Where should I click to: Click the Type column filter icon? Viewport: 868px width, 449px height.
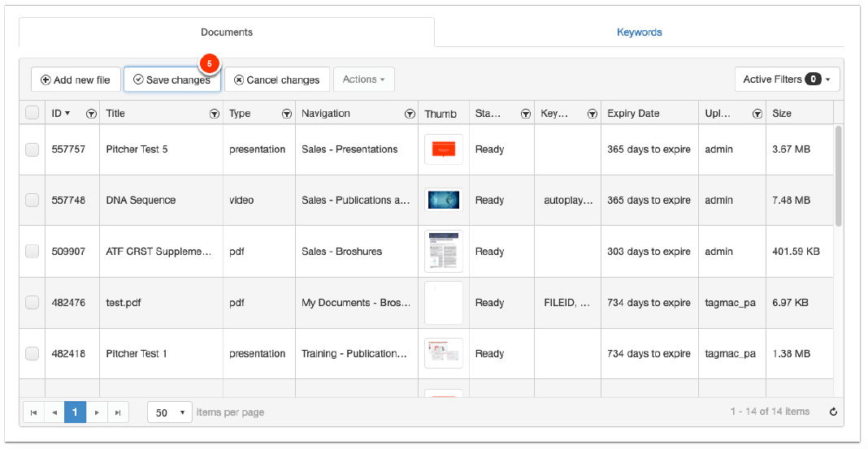pos(287,114)
